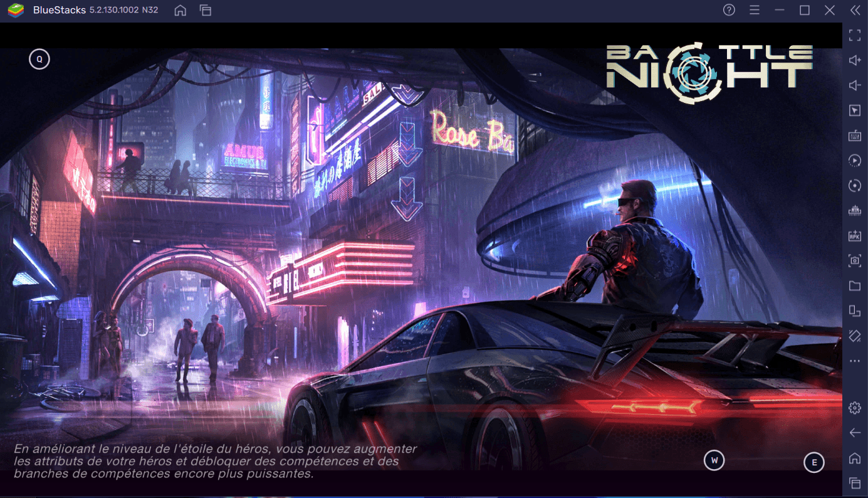Open the hamburger menu in title bar
The width and height of the screenshot is (868, 498).
click(x=755, y=10)
